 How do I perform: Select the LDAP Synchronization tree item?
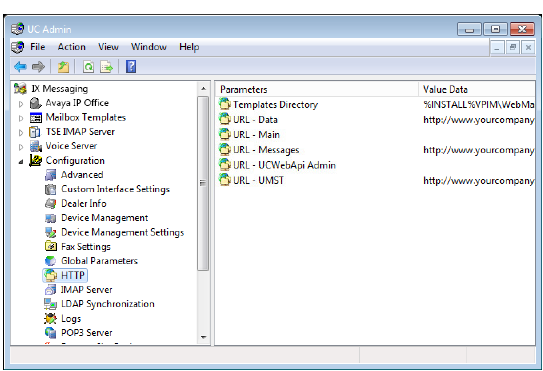[x=108, y=304]
